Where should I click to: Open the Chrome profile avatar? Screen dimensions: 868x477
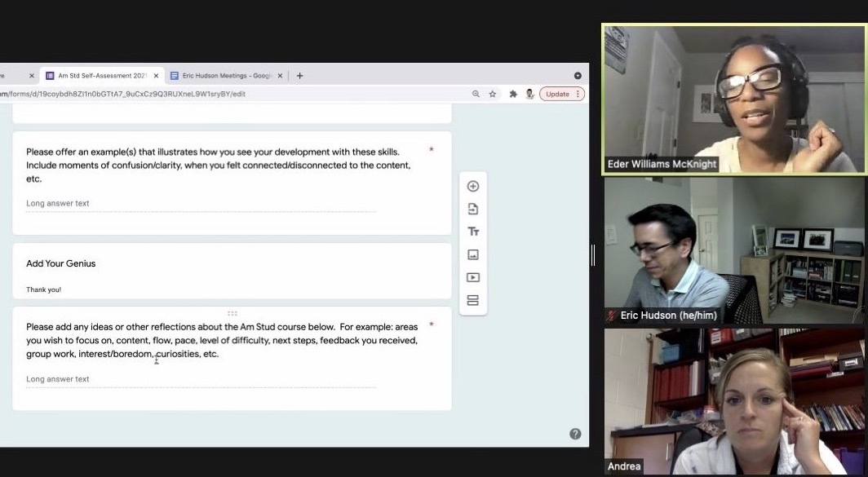pyautogui.click(x=529, y=94)
